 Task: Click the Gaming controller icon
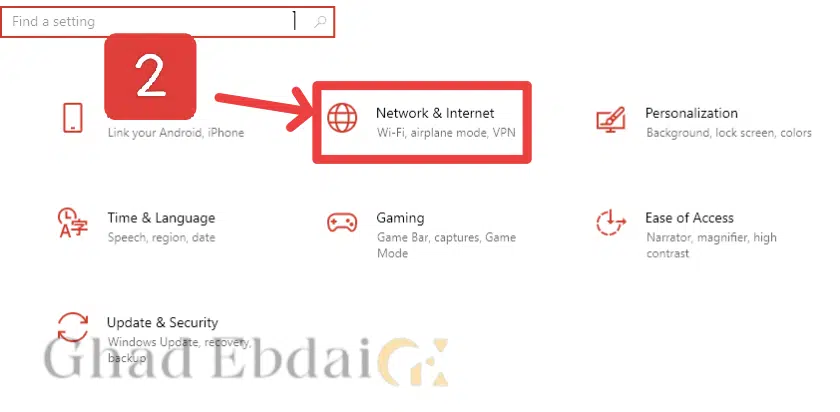point(342,222)
